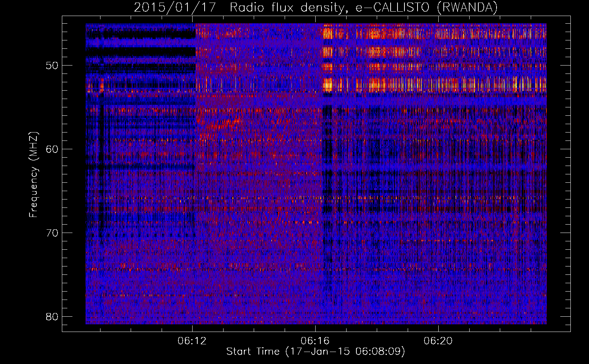This screenshot has height=364, width=589.
Task: Select the 70 MHz frequency tick label
Action: pos(52,233)
